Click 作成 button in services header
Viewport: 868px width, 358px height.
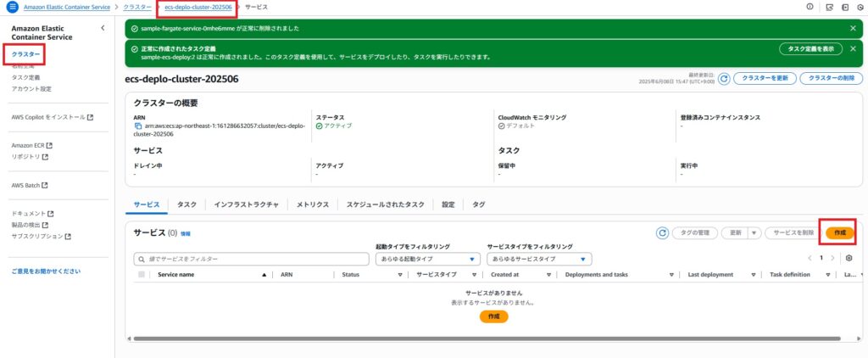point(840,233)
